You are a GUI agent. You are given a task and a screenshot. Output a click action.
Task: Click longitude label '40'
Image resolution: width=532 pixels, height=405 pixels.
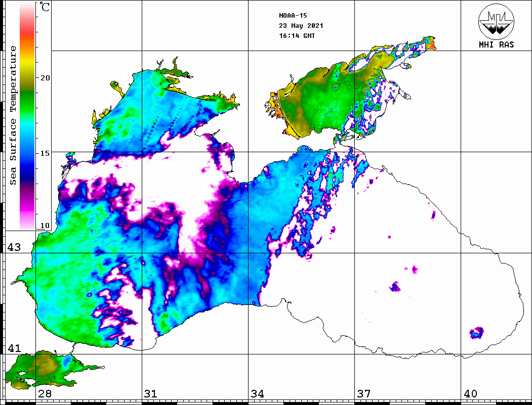470,394
